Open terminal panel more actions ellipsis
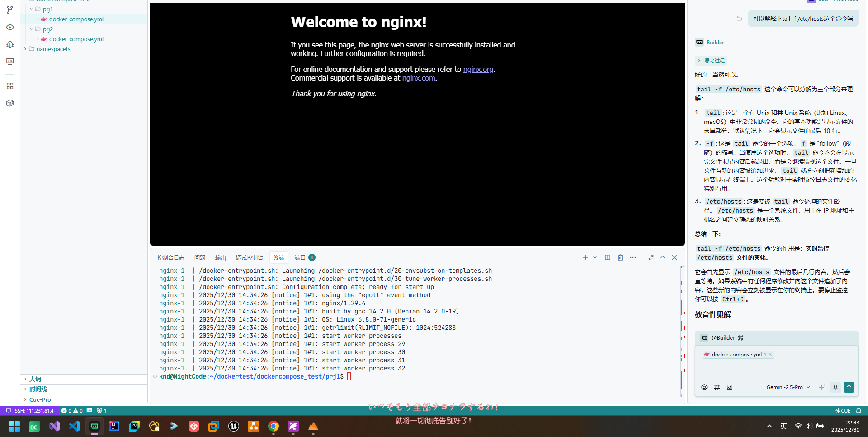Screen dimensions: 868x437 pyautogui.click(x=633, y=257)
